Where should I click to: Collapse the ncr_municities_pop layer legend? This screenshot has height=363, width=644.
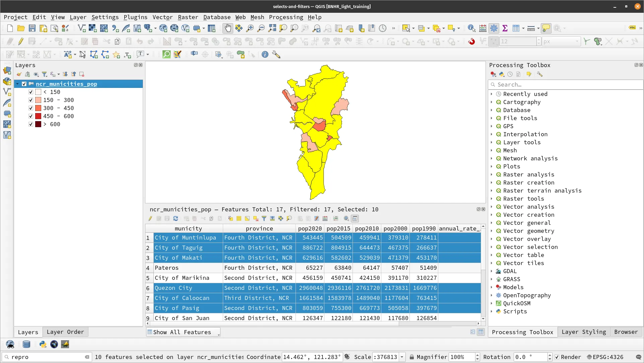coord(18,84)
